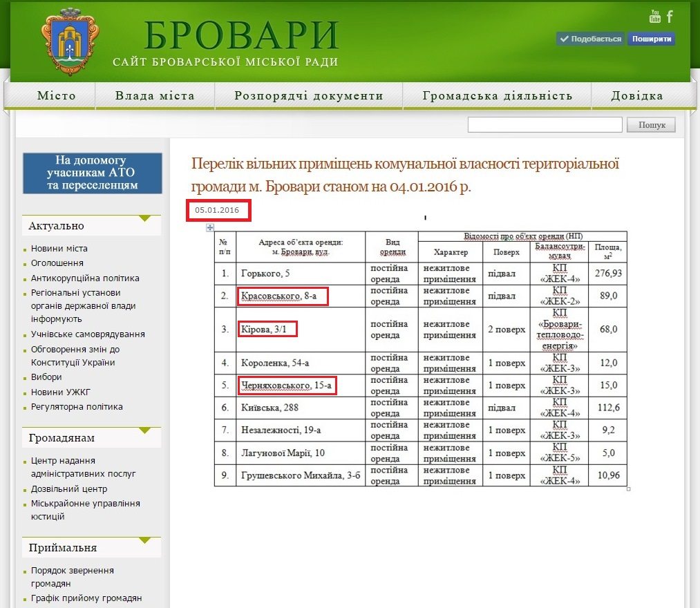This screenshot has height=608, width=700.
Task: Open the Антикорупційна політика link
Action: tap(85, 278)
